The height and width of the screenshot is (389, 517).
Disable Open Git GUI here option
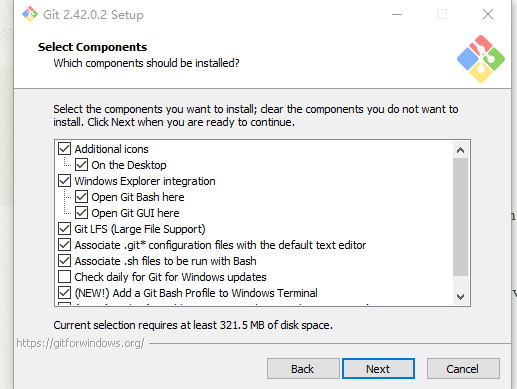pyautogui.click(x=82, y=213)
